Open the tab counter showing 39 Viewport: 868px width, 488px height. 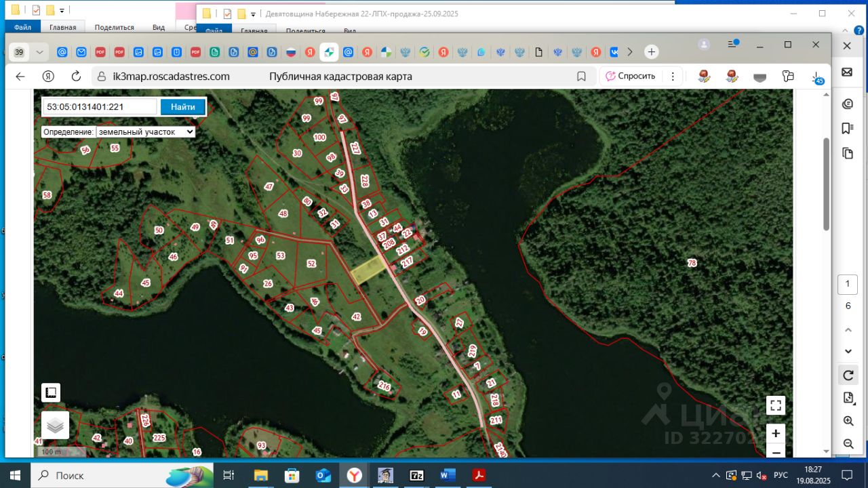(x=19, y=52)
